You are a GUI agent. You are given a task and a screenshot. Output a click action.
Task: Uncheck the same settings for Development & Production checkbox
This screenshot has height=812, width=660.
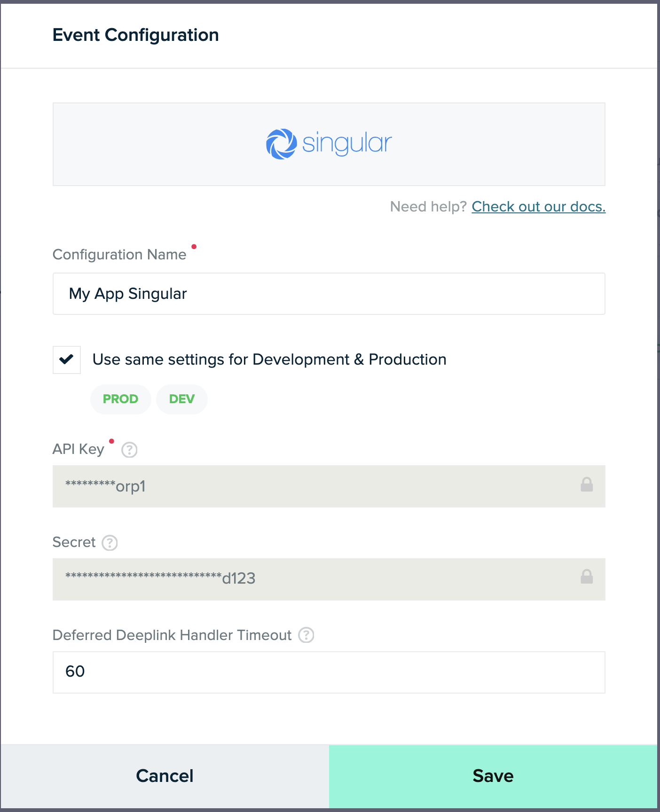click(67, 360)
